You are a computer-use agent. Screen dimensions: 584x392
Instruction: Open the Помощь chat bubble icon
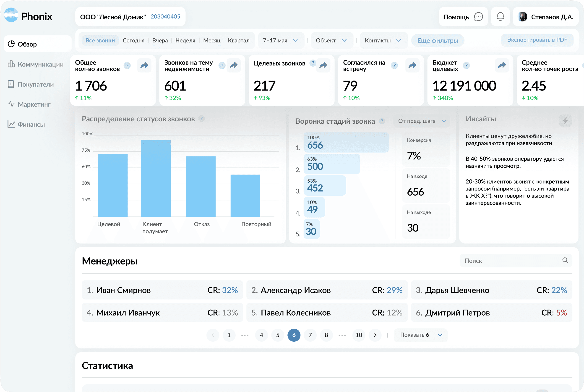pos(478,17)
